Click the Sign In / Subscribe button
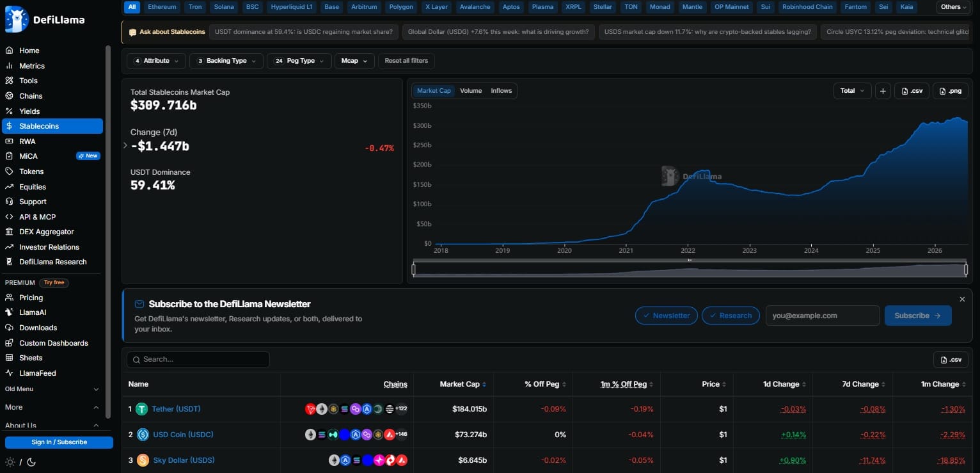 pyautogui.click(x=59, y=442)
